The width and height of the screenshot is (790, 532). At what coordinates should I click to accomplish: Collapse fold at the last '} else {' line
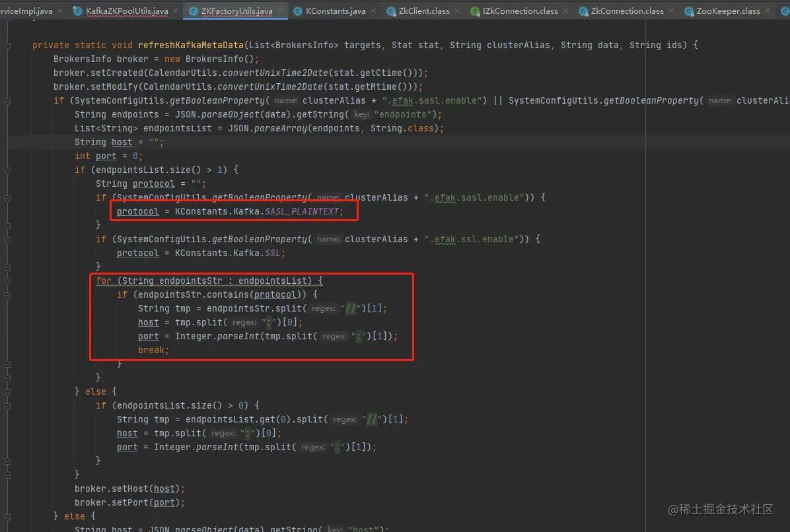[7, 516]
